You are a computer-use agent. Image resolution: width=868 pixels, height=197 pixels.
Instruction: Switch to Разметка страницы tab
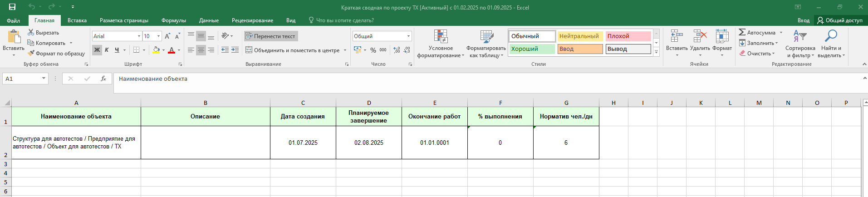point(124,20)
